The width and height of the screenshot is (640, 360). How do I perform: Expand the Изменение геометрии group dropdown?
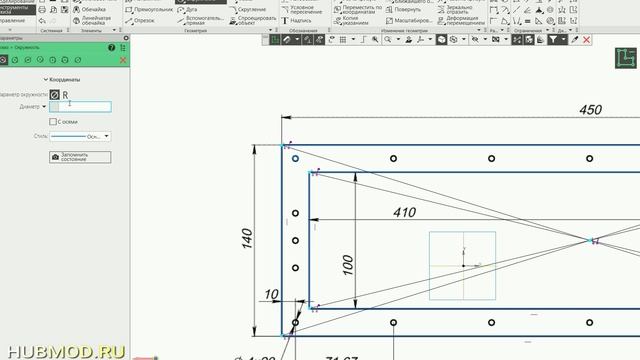click(x=479, y=30)
